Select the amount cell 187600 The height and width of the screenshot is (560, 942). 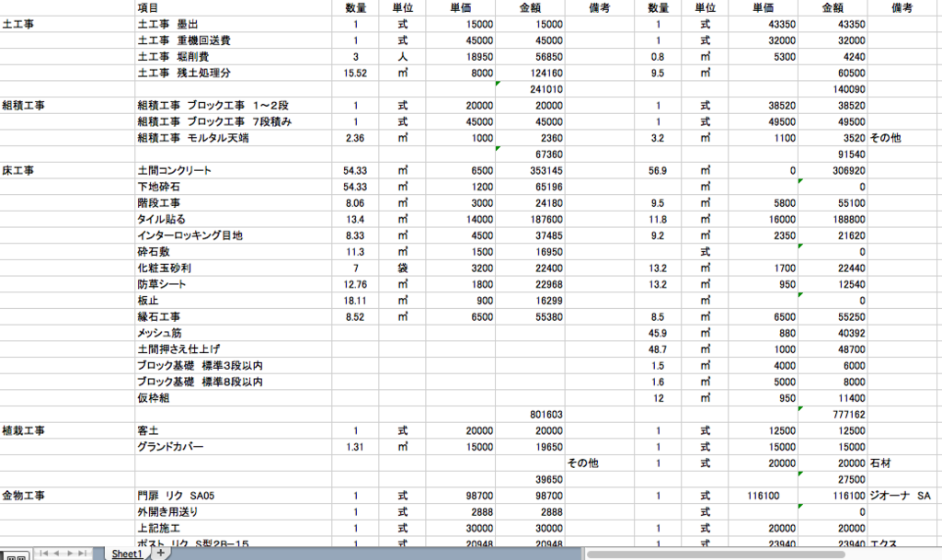pyautogui.click(x=530, y=219)
